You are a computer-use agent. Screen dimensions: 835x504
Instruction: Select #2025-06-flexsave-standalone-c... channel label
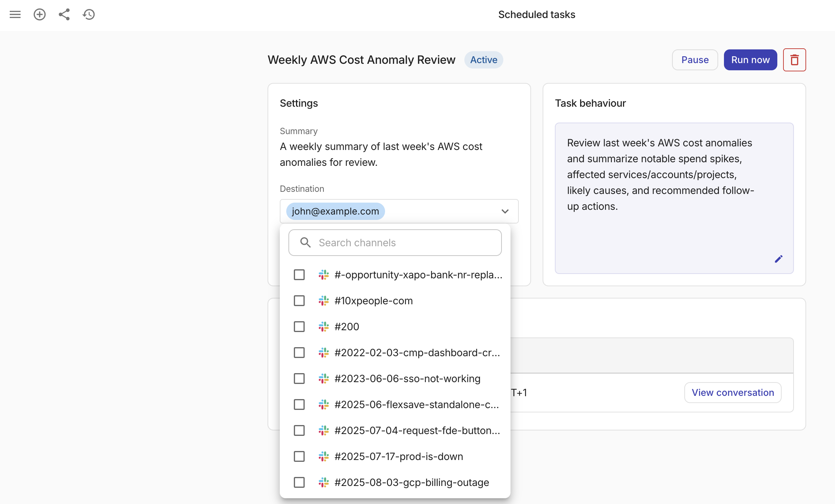[417, 404]
